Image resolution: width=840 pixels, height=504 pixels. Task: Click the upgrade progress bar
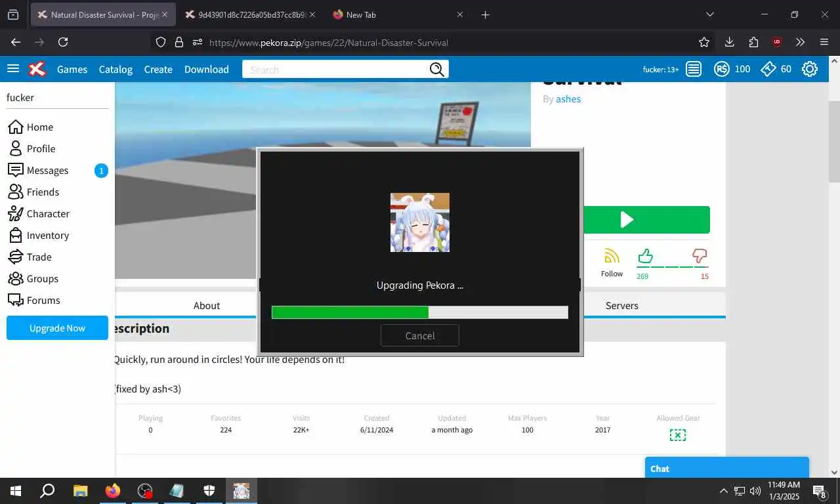tap(420, 312)
